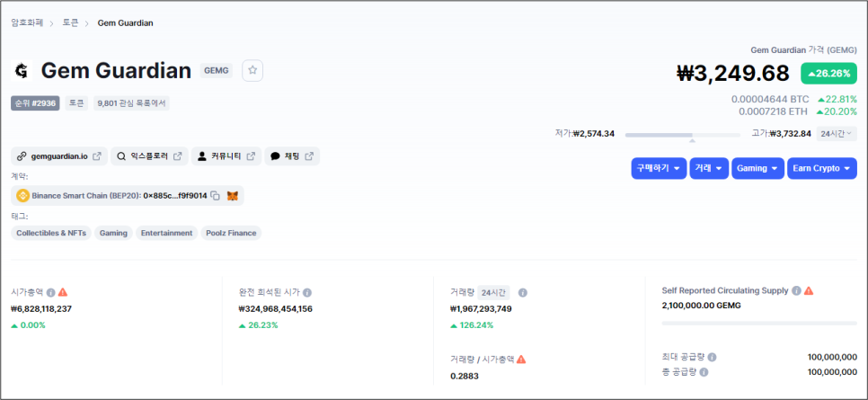Click the info icon next to 최대 공급량
This screenshot has height=400, width=868.
[712, 357]
